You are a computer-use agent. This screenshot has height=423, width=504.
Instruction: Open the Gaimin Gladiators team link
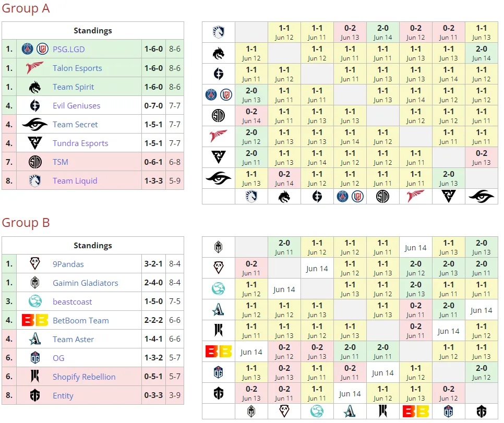coord(86,283)
